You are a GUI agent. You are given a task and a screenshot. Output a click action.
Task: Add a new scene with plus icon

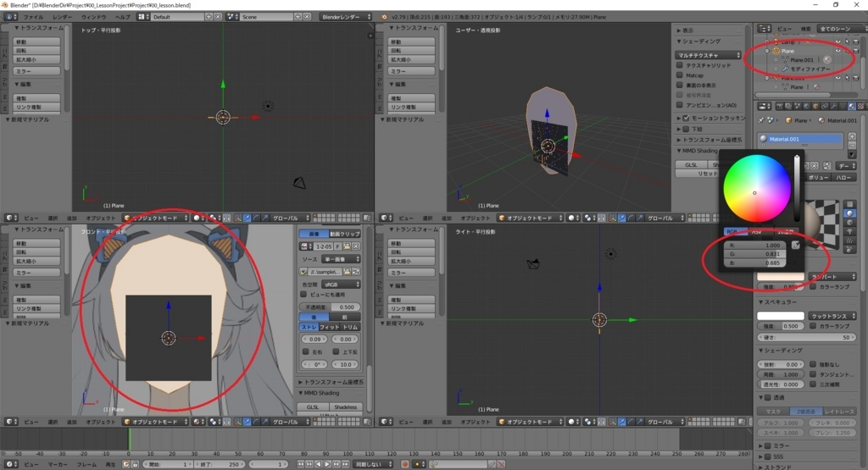click(x=298, y=17)
